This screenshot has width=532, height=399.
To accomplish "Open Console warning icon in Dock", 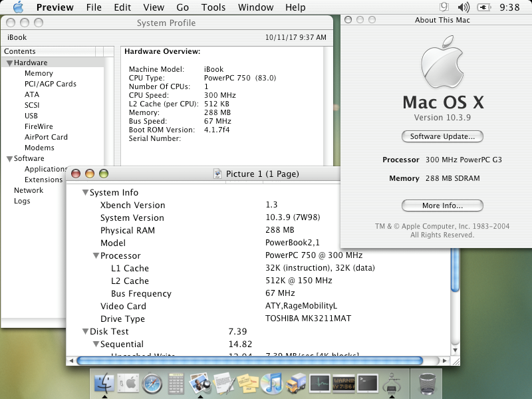I will [344, 384].
